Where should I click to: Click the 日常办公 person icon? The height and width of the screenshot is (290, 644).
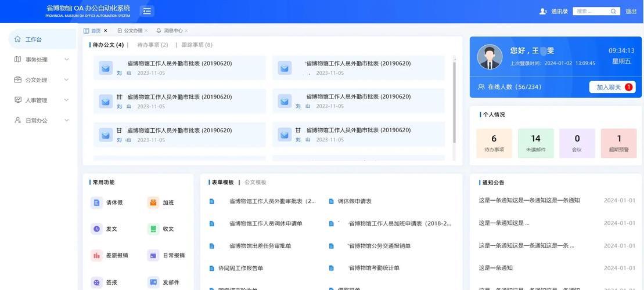(x=17, y=120)
